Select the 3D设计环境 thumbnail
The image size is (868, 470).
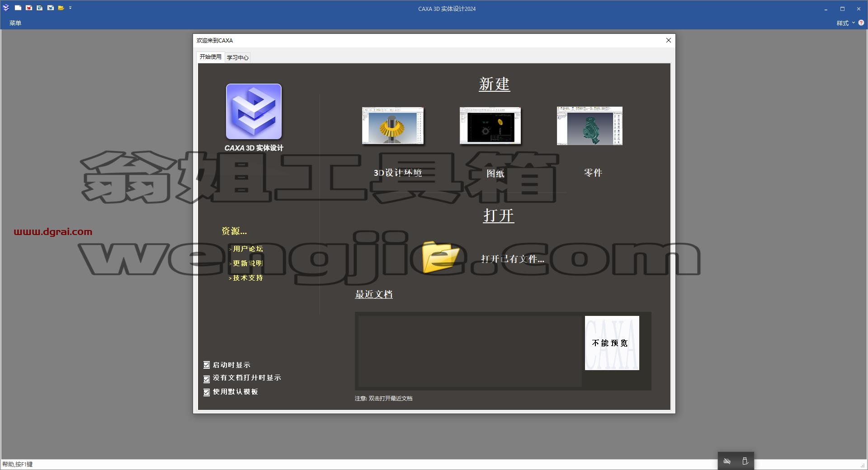pyautogui.click(x=393, y=126)
